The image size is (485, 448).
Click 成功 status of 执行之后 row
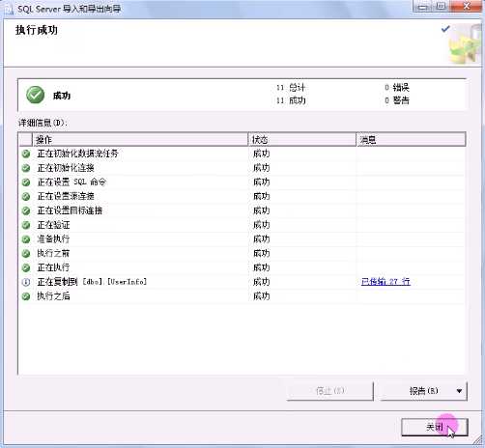[261, 295]
